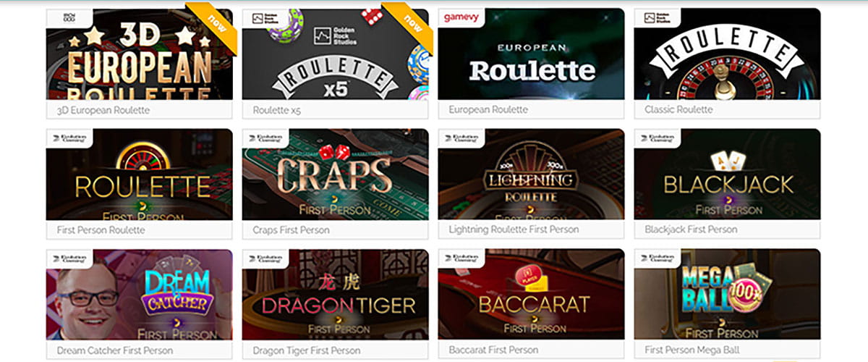Select the Baccarat First Person title link
Image resolution: width=868 pixels, height=362 pixels.
[x=493, y=350]
